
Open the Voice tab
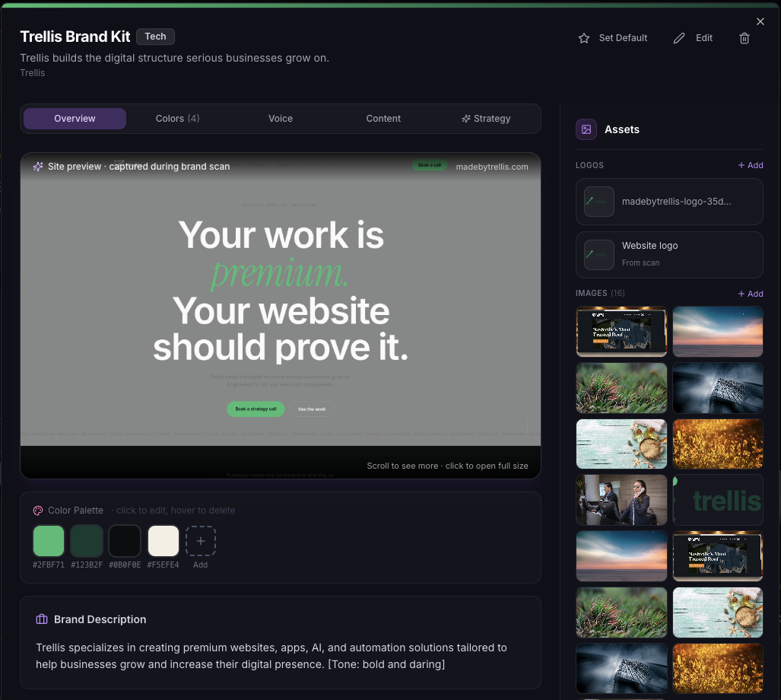pyautogui.click(x=281, y=119)
